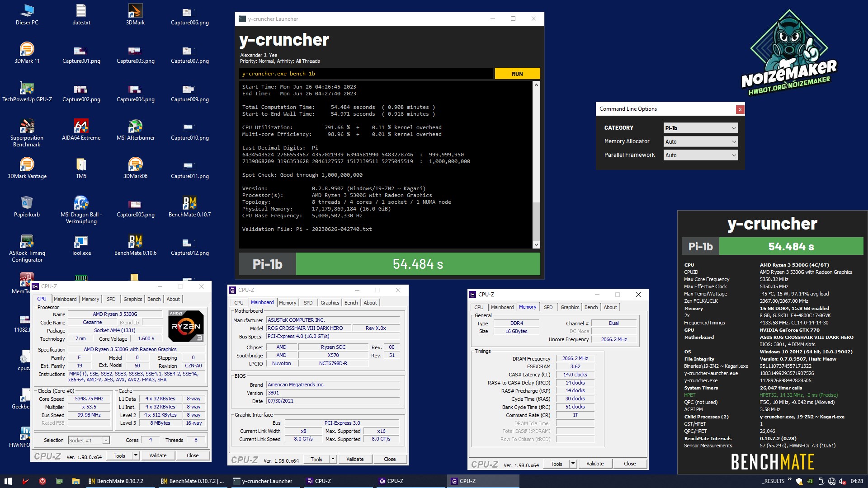
Task: Open ASRock Timing Configurator shortcut
Action: point(27,248)
